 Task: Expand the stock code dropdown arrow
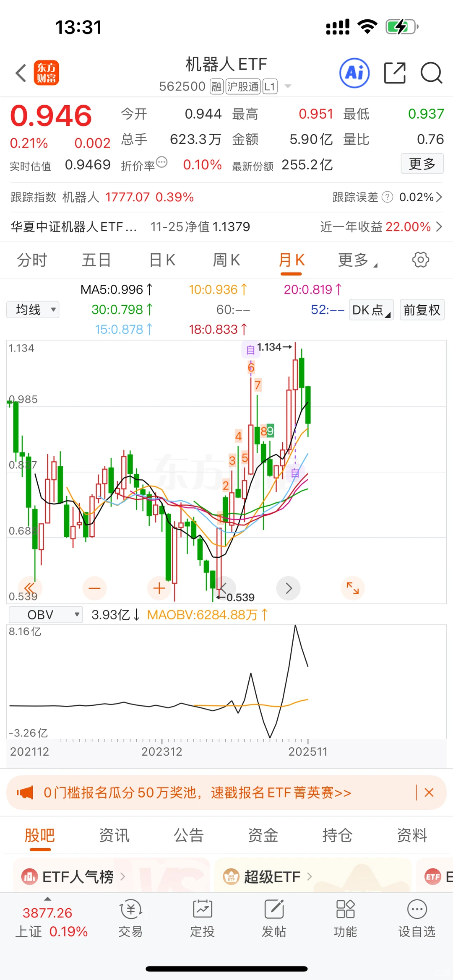(x=288, y=86)
